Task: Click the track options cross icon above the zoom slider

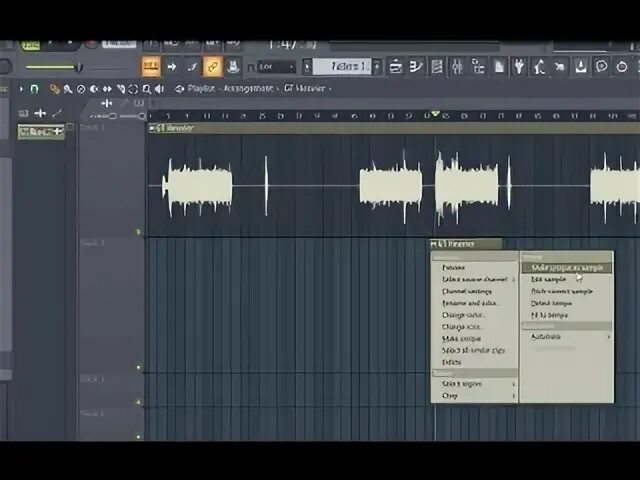Action: [106, 103]
